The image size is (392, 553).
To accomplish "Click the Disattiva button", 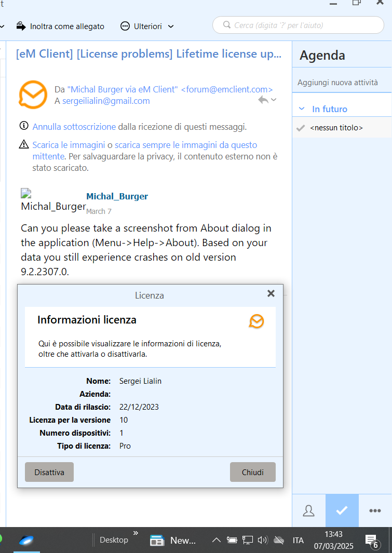I will click(x=49, y=472).
